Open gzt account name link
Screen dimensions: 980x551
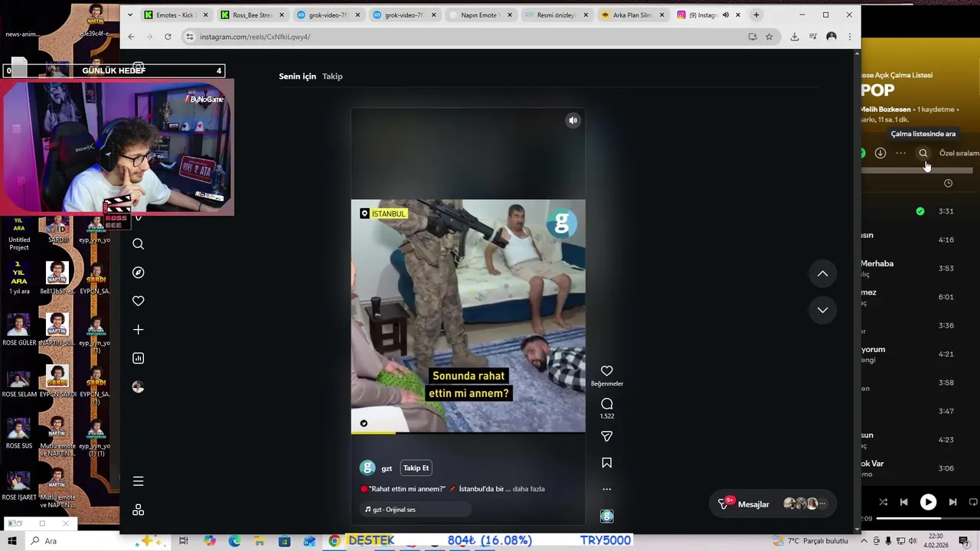[387, 468]
